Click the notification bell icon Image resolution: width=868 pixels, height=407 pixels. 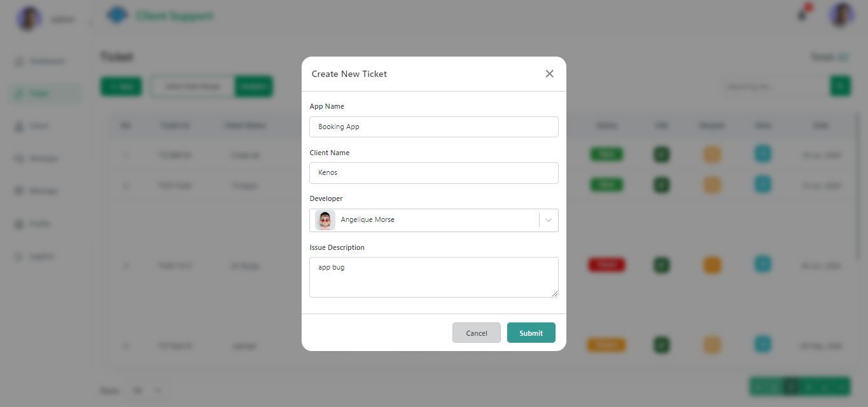tap(802, 15)
